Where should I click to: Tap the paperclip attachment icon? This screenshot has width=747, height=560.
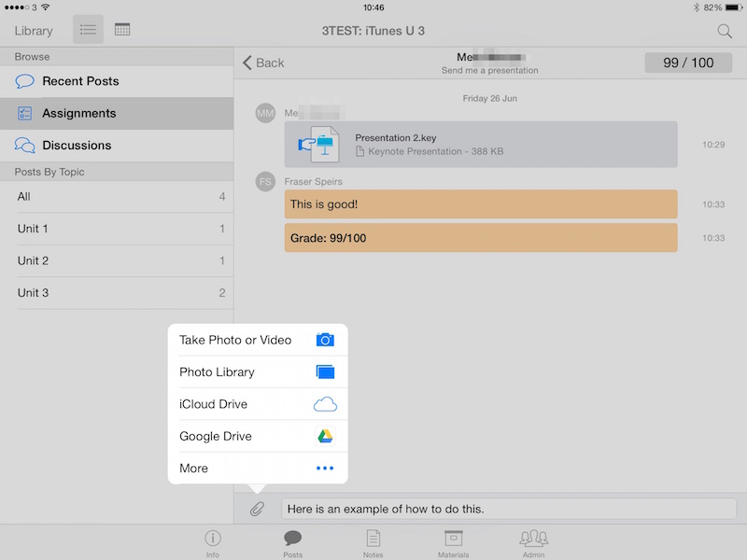point(256,509)
